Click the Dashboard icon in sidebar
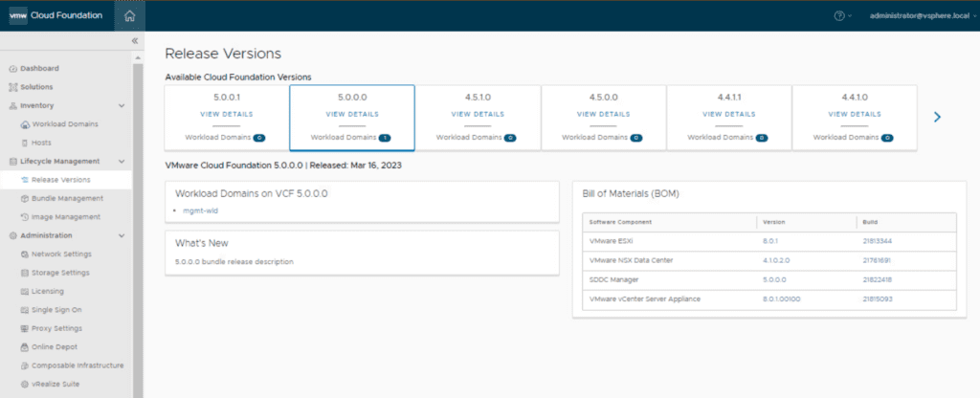Screen dimensions: 980x398 point(13,69)
